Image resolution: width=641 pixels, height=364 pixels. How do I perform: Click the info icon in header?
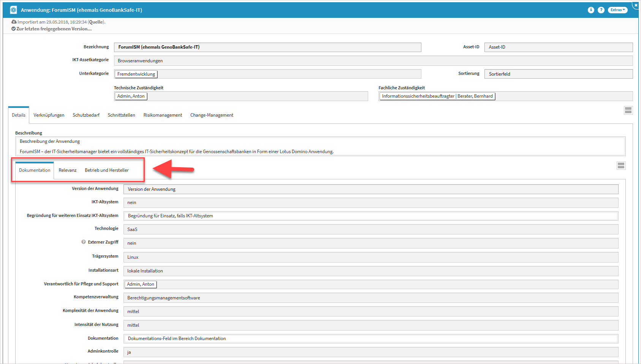coord(591,10)
